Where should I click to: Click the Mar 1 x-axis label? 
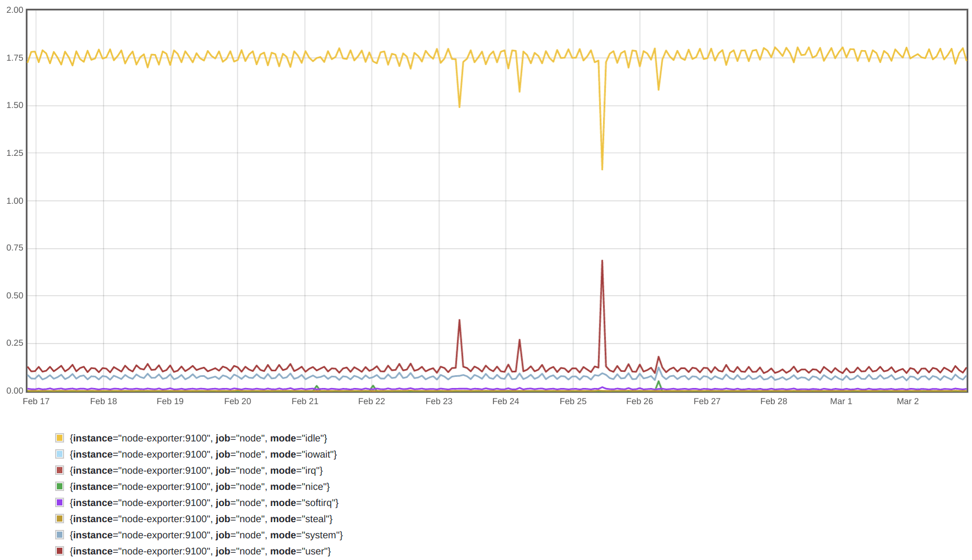841,401
